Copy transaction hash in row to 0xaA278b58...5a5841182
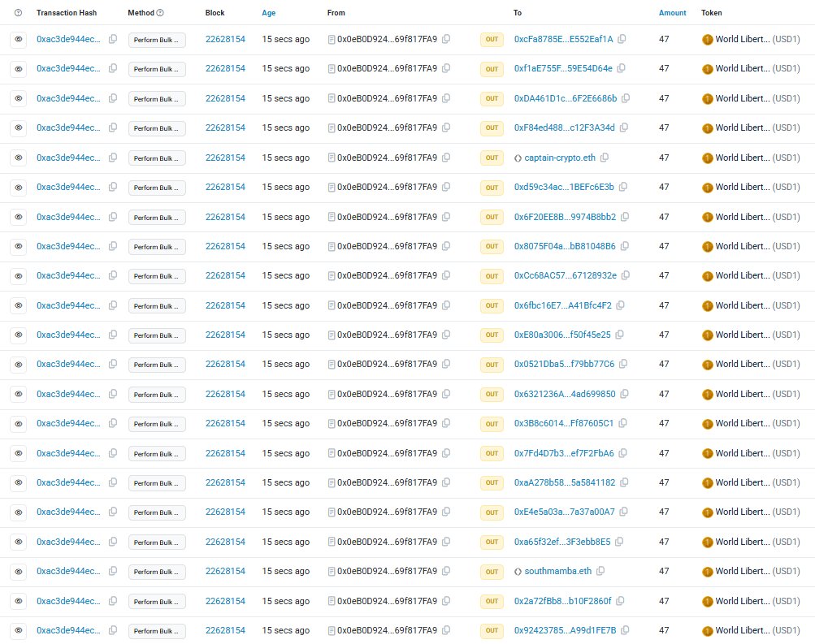 tap(113, 482)
